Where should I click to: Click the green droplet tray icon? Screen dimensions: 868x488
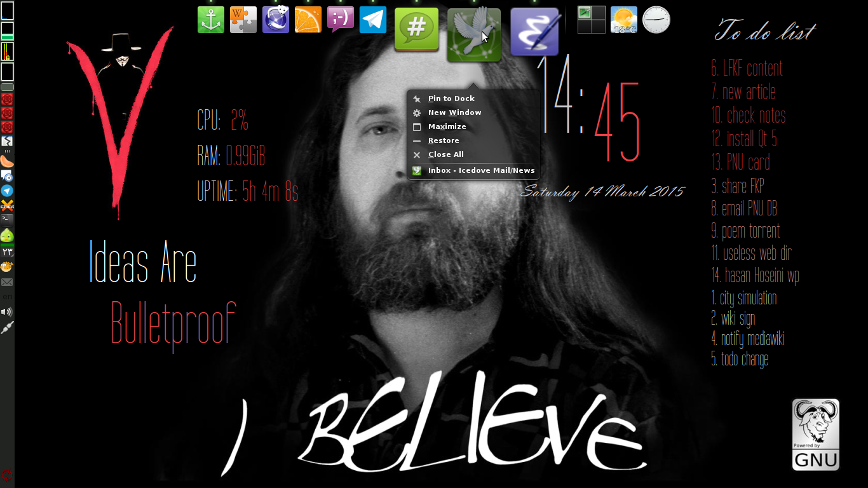point(7,236)
